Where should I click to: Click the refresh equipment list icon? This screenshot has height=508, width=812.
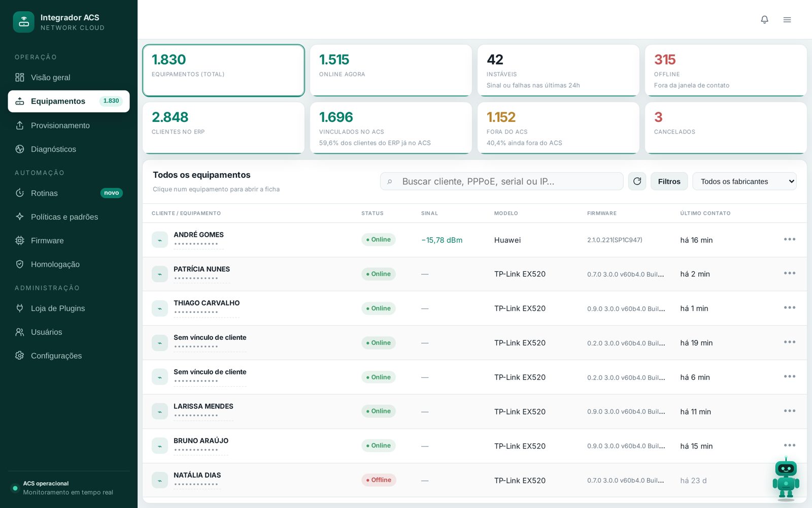coord(637,181)
